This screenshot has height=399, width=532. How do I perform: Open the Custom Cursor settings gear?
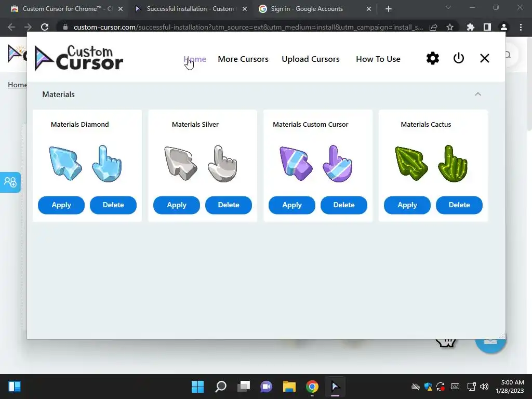(433, 58)
